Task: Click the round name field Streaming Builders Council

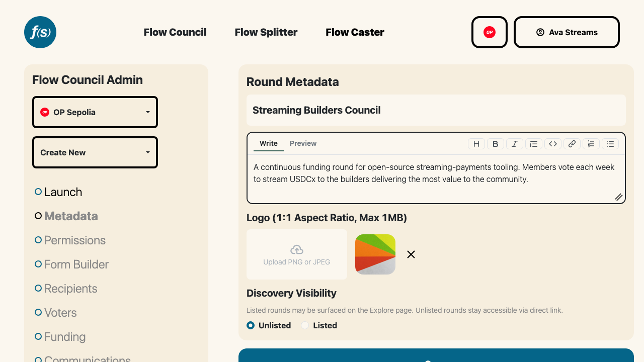Action: click(436, 110)
